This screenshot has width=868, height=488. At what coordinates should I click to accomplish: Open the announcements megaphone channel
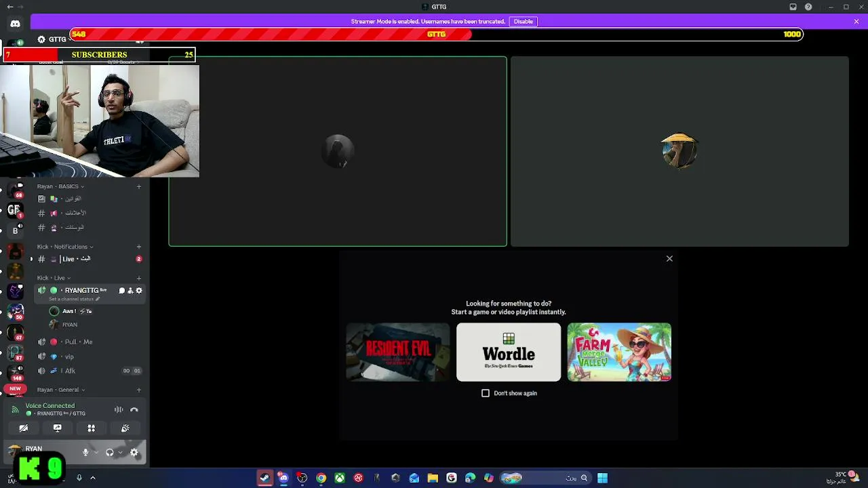(90, 213)
